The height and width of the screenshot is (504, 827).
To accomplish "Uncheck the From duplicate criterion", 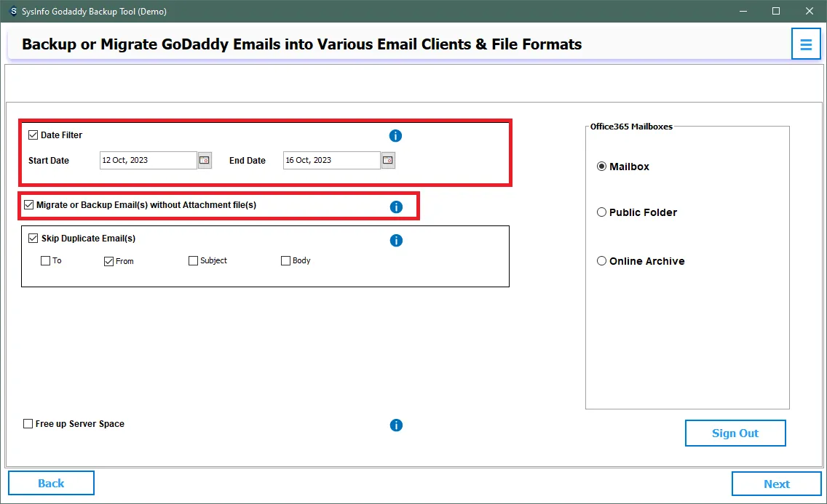I will 108,261.
